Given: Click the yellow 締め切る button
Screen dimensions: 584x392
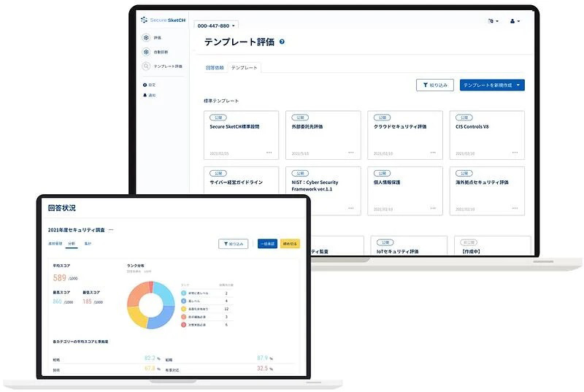Looking at the screenshot, I should tap(290, 244).
